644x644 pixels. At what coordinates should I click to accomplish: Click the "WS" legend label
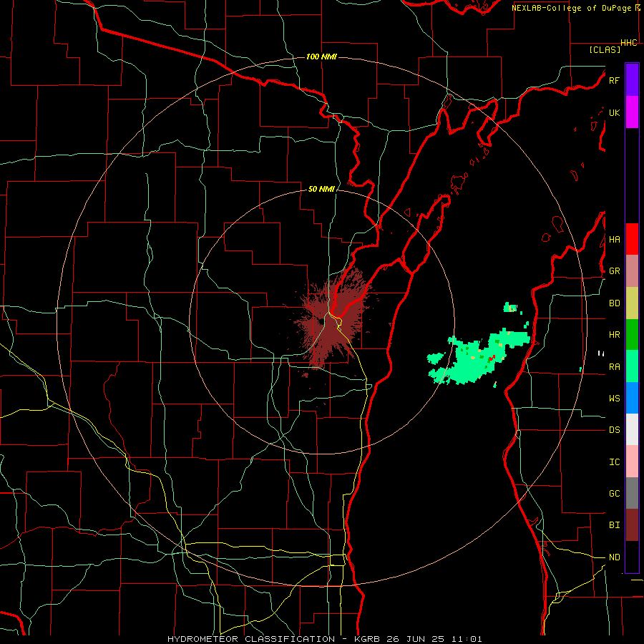click(615, 399)
